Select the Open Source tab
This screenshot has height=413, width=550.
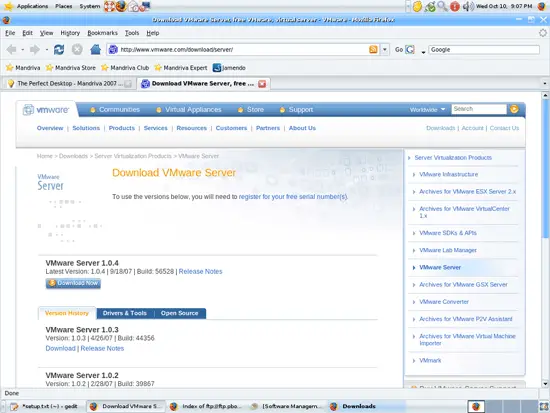pyautogui.click(x=180, y=313)
